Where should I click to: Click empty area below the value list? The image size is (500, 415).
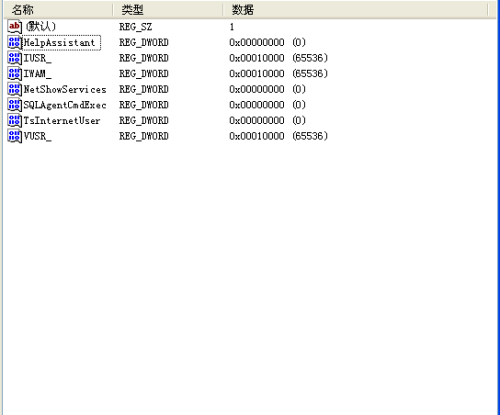(x=250, y=277)
